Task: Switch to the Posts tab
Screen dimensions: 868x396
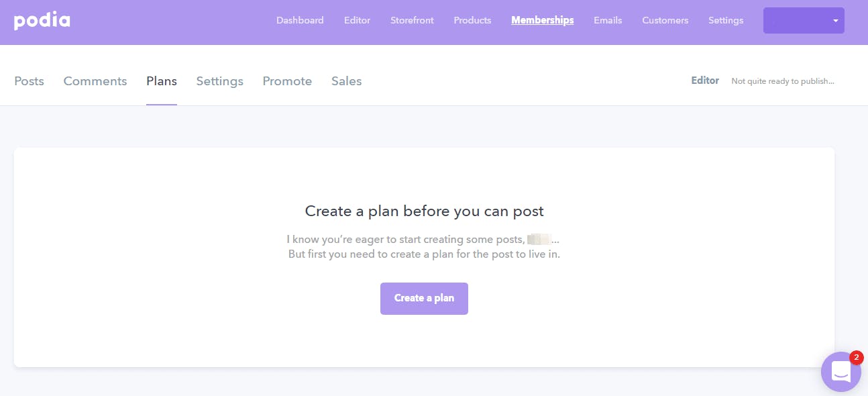Action: point(29,81)
